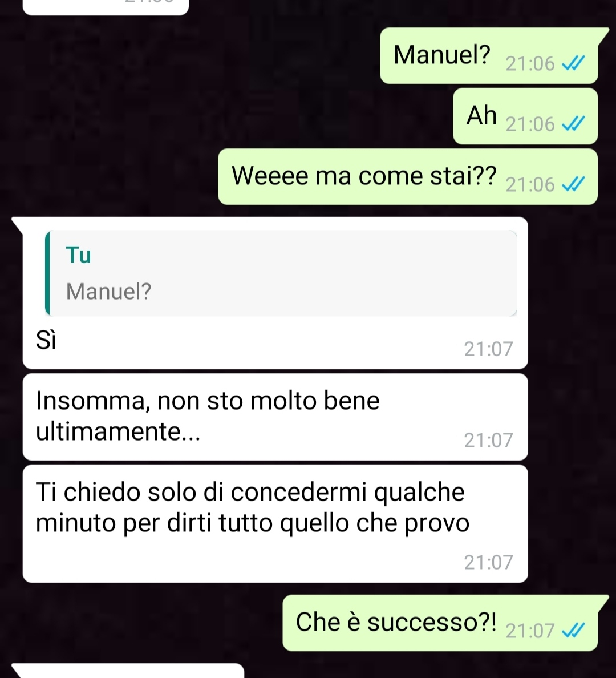Select the 'Che è successo?!' sent message

pyautogui.click(x=440, y=623)
